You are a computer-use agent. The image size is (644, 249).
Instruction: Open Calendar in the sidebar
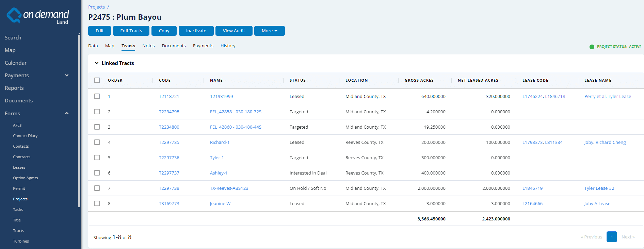(x=16, y=63)
